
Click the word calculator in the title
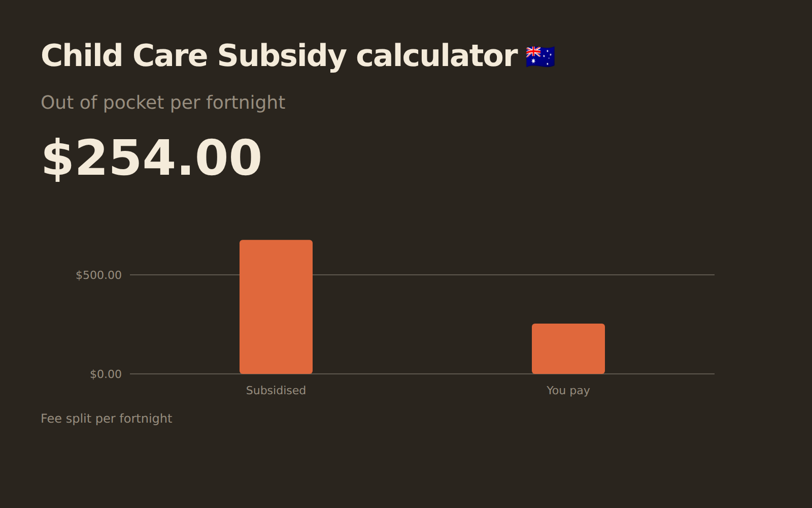click(437, 56)
